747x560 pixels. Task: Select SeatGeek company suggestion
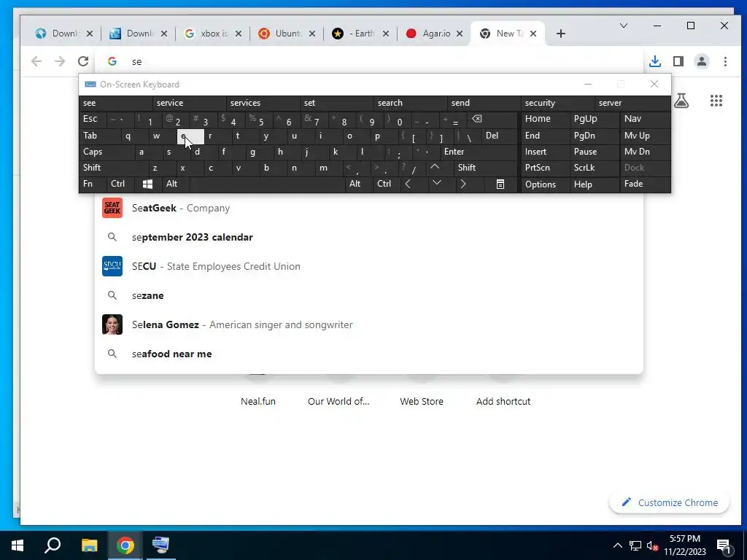[368, 208]
